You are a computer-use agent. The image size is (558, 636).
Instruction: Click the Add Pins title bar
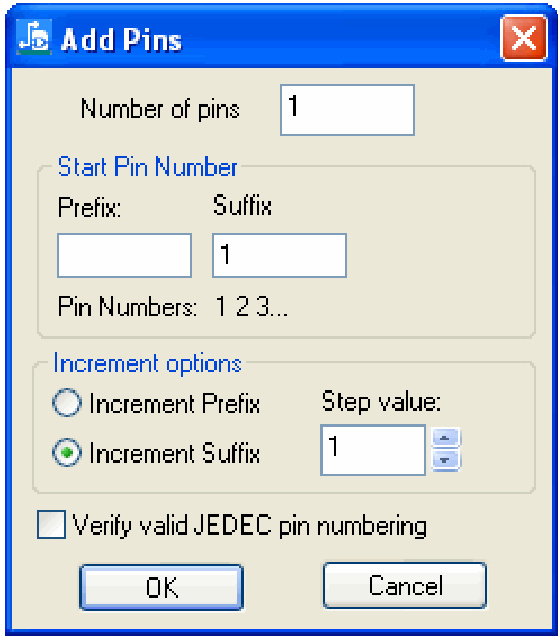point(279,37)
